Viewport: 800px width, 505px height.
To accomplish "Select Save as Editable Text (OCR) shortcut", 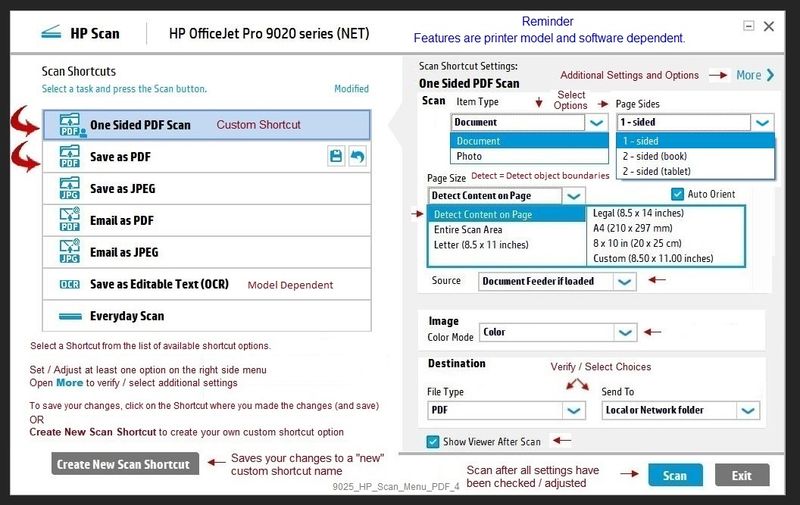I will click(x=207, y=284).
